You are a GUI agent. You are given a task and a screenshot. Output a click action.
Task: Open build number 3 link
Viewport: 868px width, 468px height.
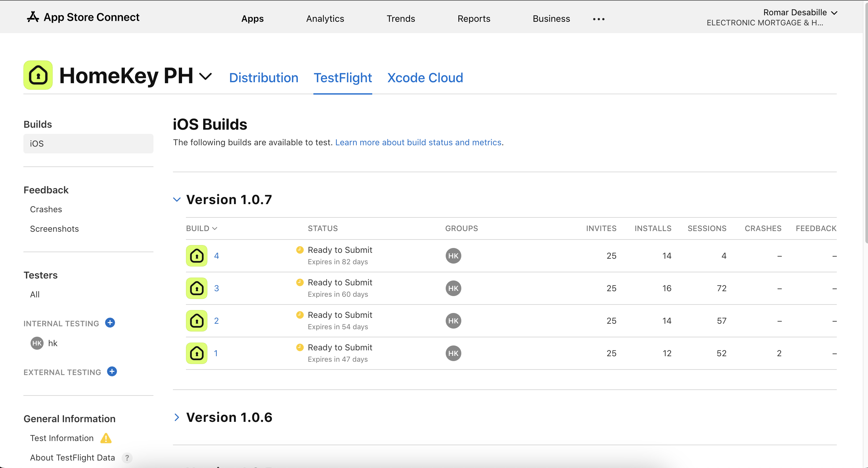(216, 288)
